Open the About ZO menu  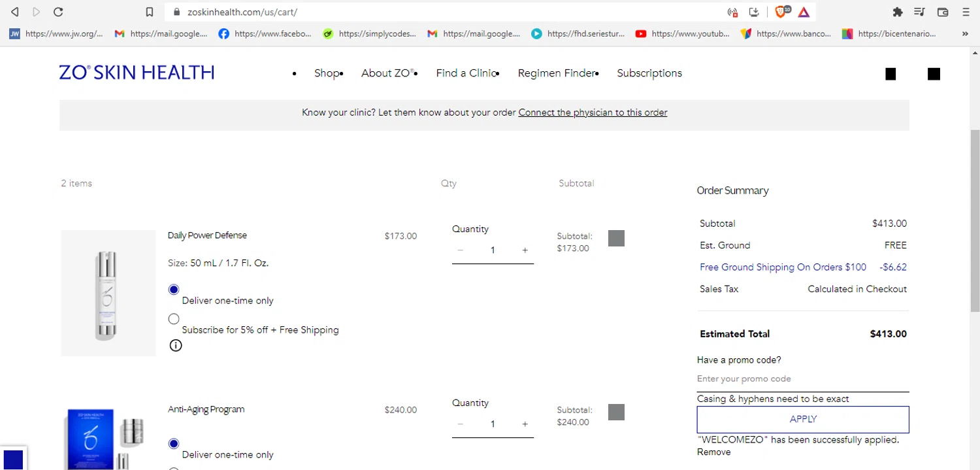click(x=388, y=73)
